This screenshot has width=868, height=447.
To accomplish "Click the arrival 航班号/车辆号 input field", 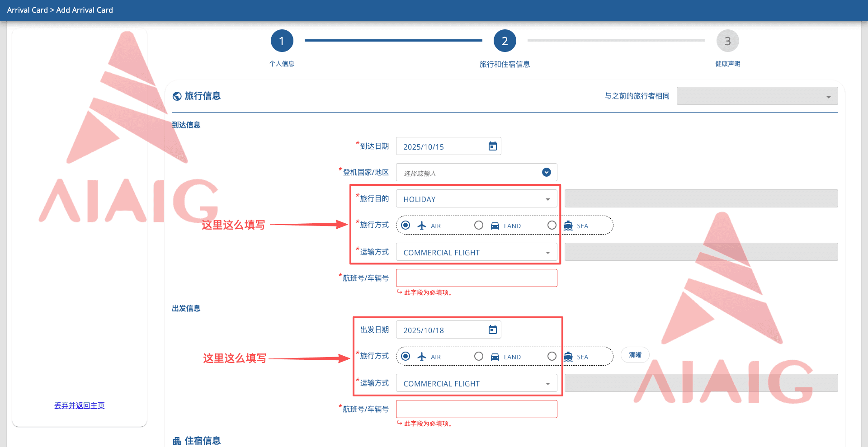I will tap(476, 278).
